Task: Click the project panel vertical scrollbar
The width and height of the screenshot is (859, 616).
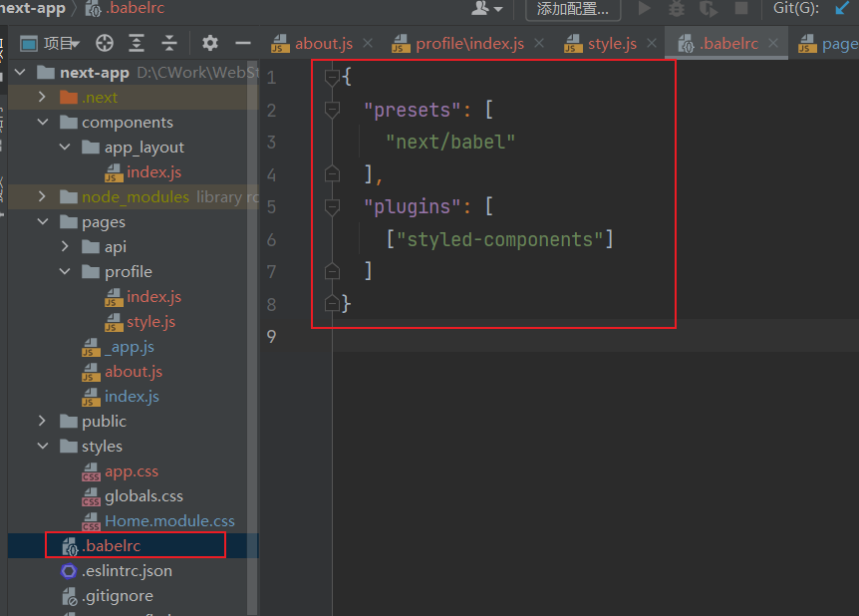Action: pyautogui.click(x=252, y=337)
